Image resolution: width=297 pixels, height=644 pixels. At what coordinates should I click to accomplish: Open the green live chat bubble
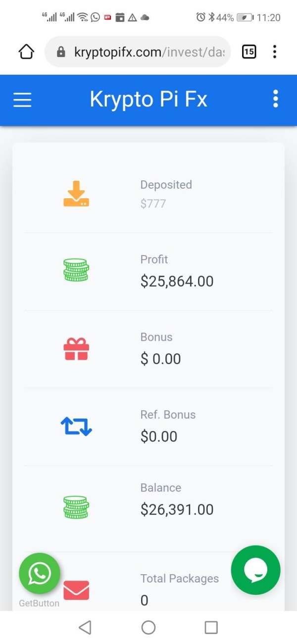click(255, 570)
